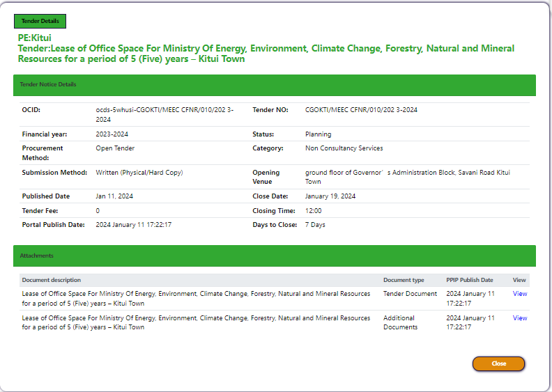Screen dimensions: 552x392
Task: Click the Procurement Method: label
Action: pos(43,153)
